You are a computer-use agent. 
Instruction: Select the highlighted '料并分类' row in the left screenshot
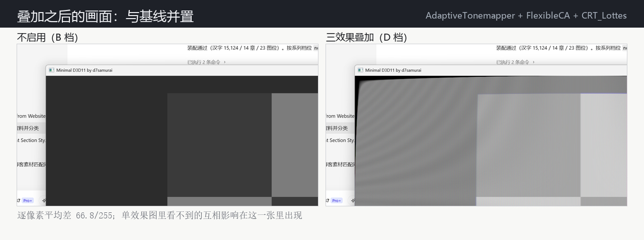coord(31,128)
